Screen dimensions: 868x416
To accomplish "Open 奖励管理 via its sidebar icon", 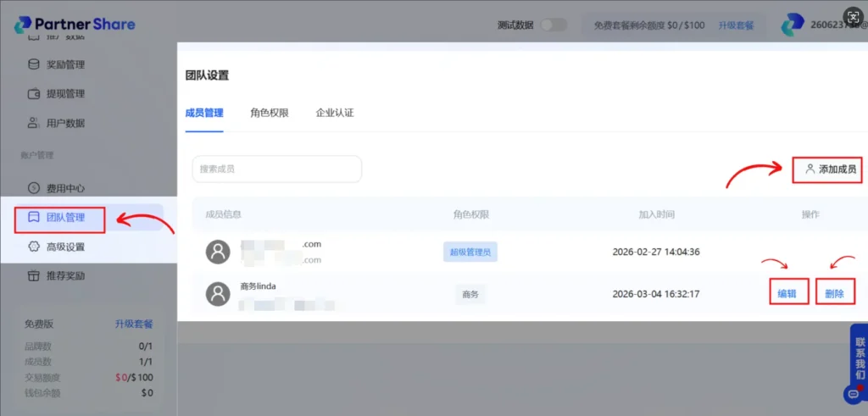I will tap(33, 64).
